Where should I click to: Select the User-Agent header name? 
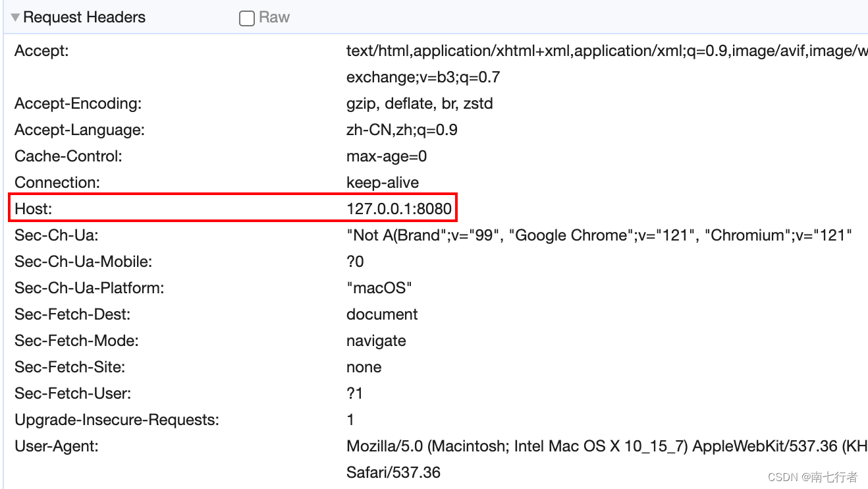tap(56, 446)
